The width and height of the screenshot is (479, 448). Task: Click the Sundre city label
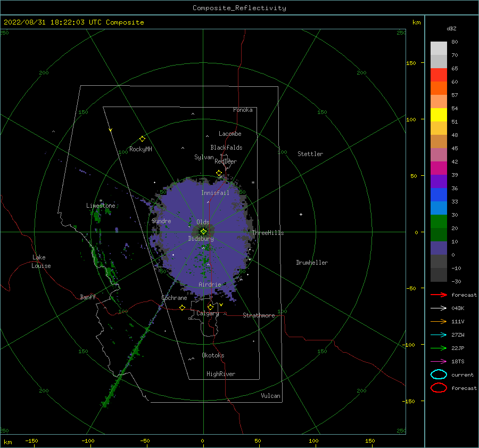click(161, 221)
